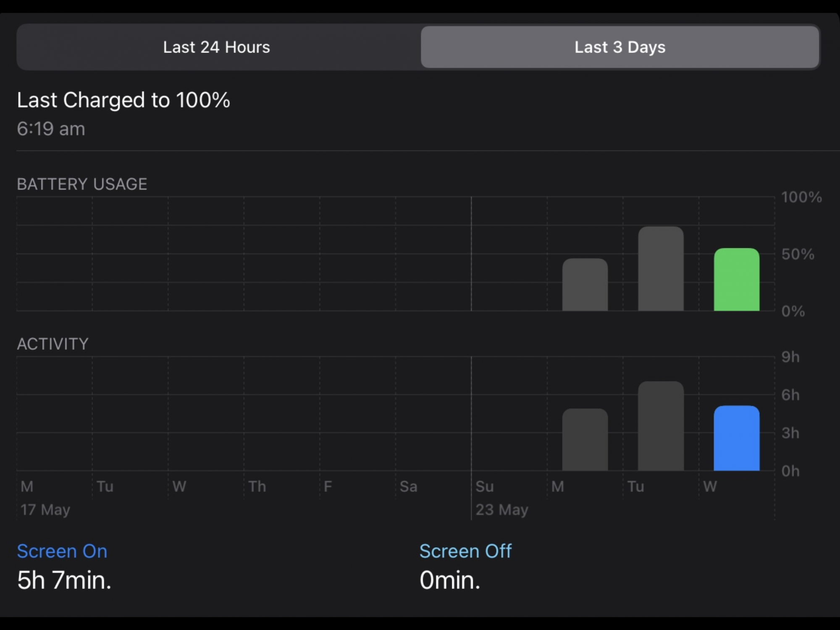
Task: Click the ACTIVITY heading
Action: tap(53, 344)
